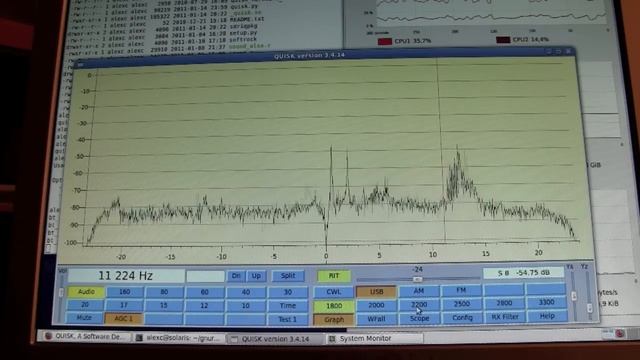Open the QUISK, A Software De... taskbar entry

pyautogui.click(x=85, y=336)
